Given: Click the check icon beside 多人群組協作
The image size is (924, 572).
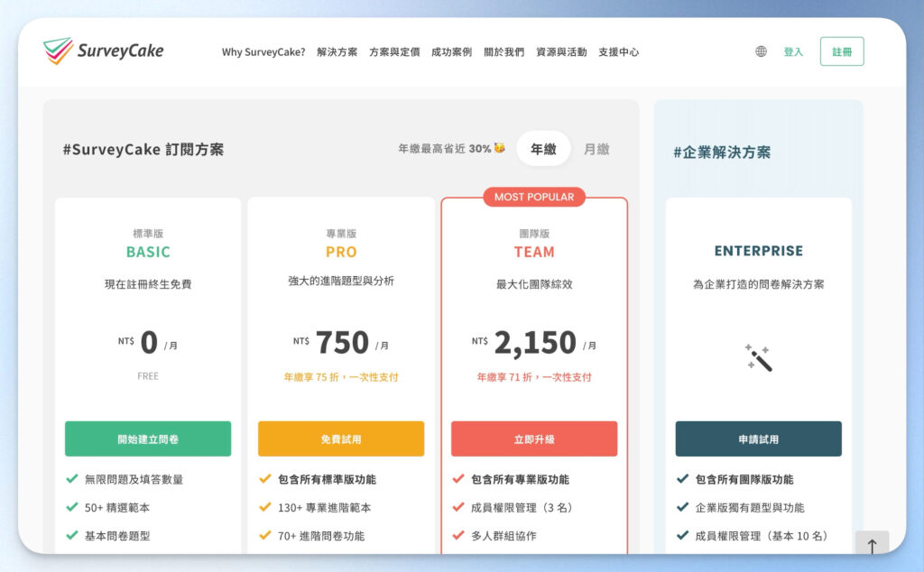Looking at the screenshot, I should tap(458, 536).
